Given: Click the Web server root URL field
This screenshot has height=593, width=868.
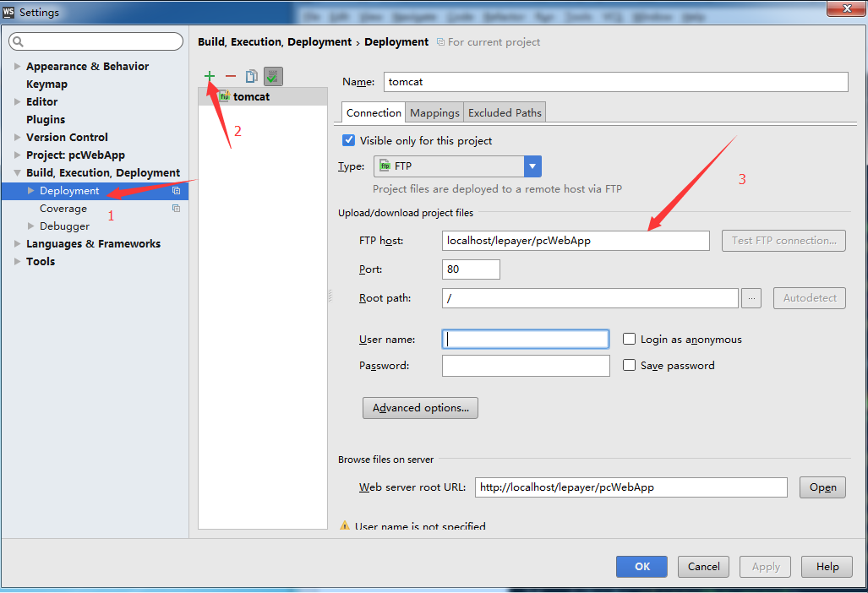Looking at the screenshot, I should (x=631, y=487).
